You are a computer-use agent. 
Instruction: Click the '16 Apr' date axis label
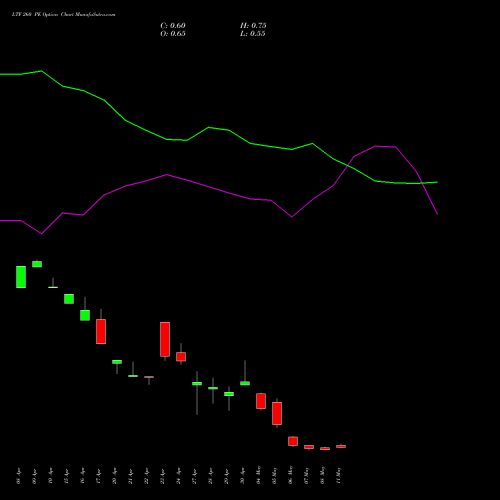coord(82,476)
